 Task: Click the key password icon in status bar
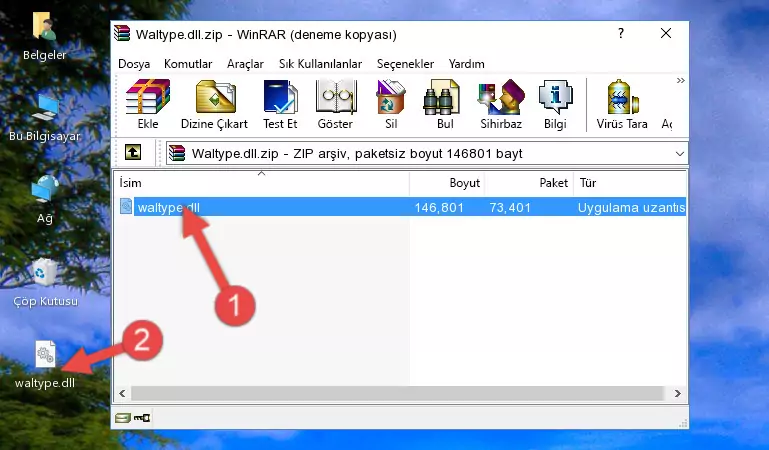coord(142,418)
